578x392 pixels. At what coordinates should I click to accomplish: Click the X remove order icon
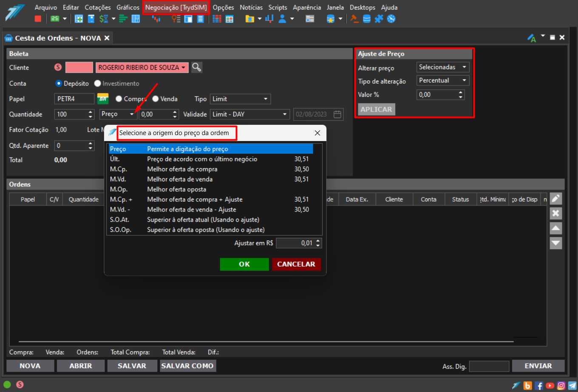tap(556, 213)
